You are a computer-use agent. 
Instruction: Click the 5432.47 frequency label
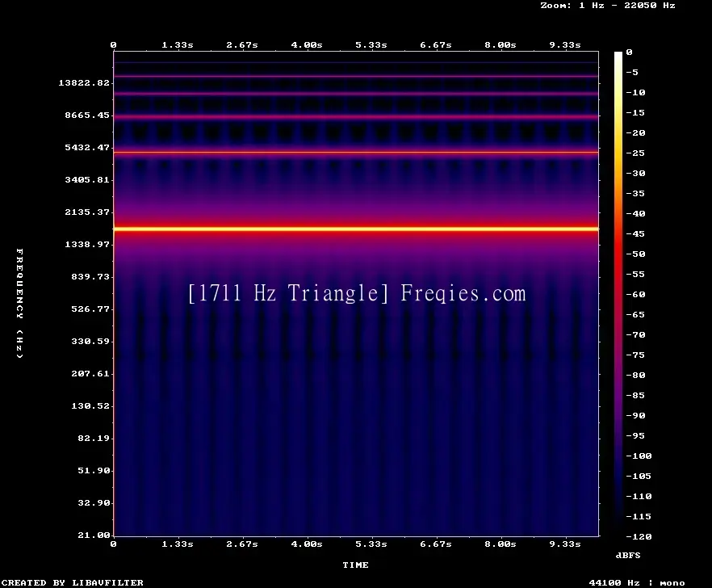[87, 147]
